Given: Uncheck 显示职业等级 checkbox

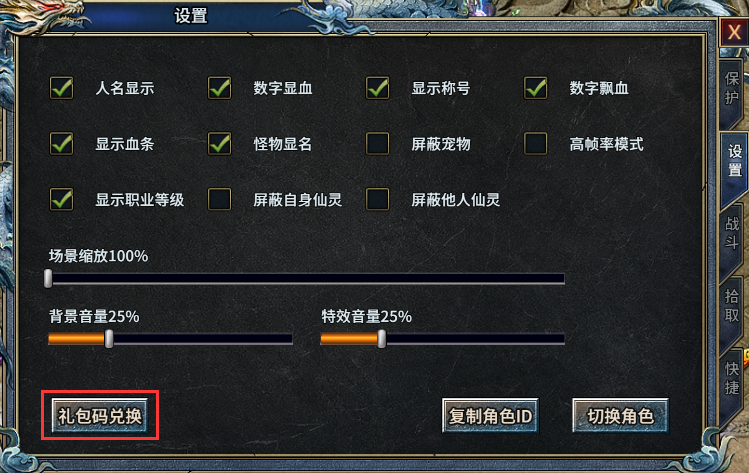Looking at the screenshot, I should (62, 199).
